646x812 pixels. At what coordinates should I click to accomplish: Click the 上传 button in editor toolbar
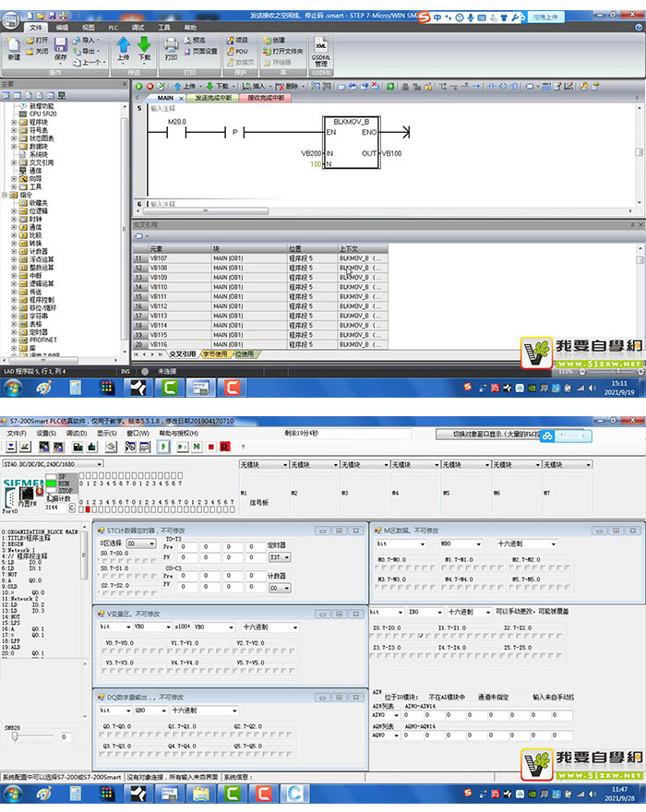pyautogui.click(x=185, y=87)
